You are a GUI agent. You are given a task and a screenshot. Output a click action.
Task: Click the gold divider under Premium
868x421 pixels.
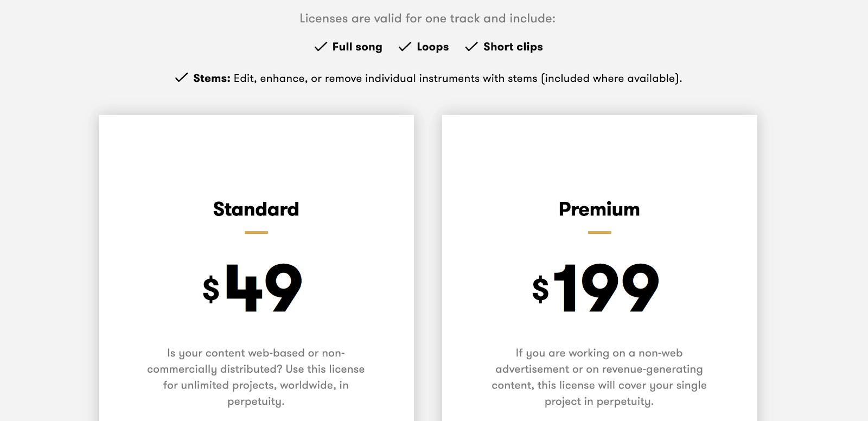pyautogui.click(x=599, y=232)
